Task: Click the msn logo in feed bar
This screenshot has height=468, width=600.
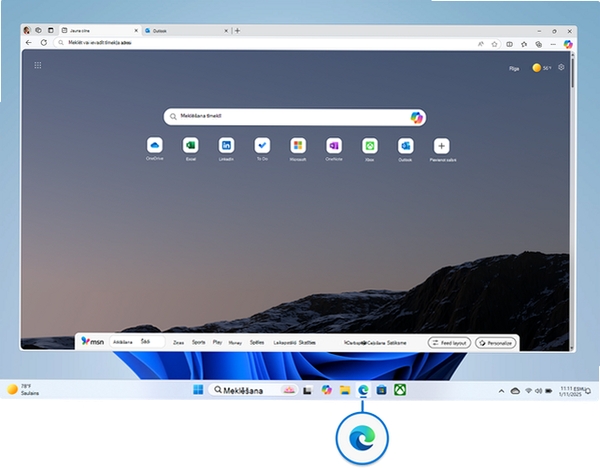Action: click(93, 341)
